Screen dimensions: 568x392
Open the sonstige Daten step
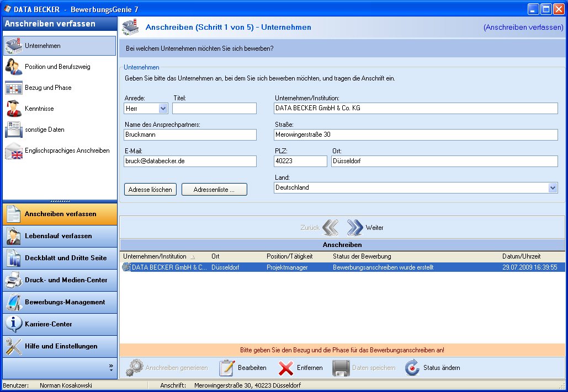(44, 130)
